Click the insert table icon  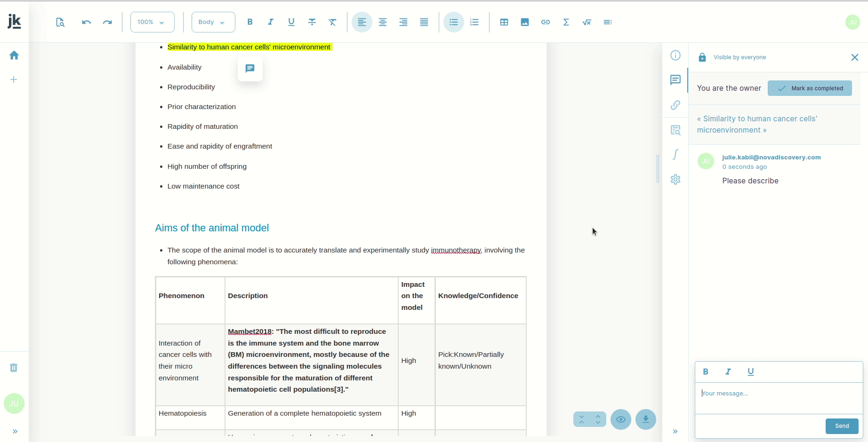coord(504,22)
